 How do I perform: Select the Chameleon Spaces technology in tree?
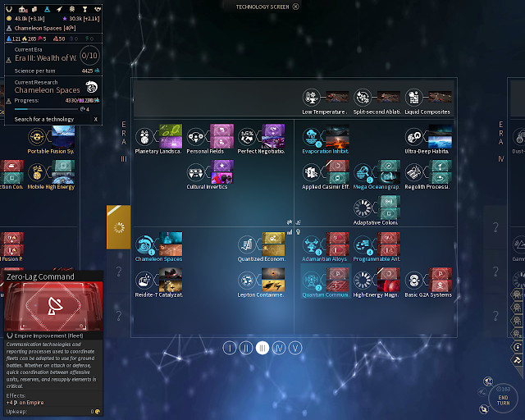(x=144, y=244)
